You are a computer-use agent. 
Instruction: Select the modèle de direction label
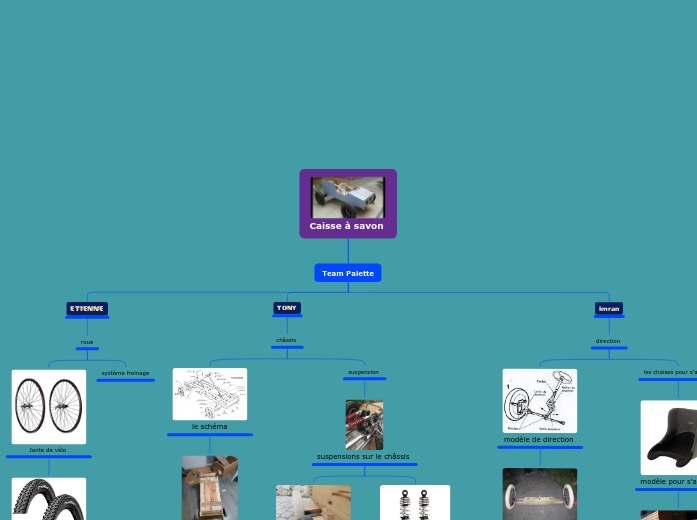click(539, 440)
